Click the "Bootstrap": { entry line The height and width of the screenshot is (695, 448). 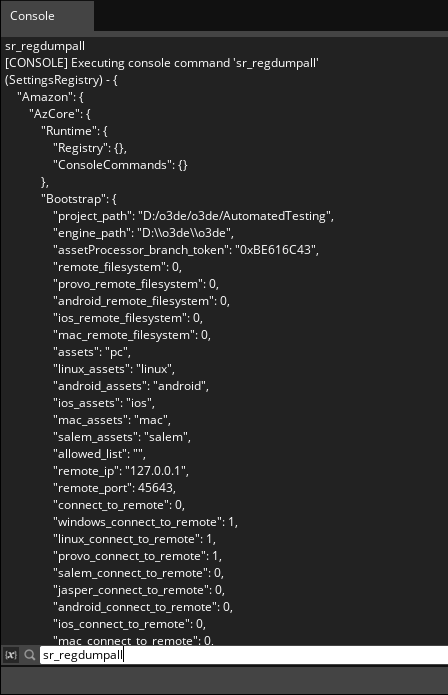coord(79,199)
